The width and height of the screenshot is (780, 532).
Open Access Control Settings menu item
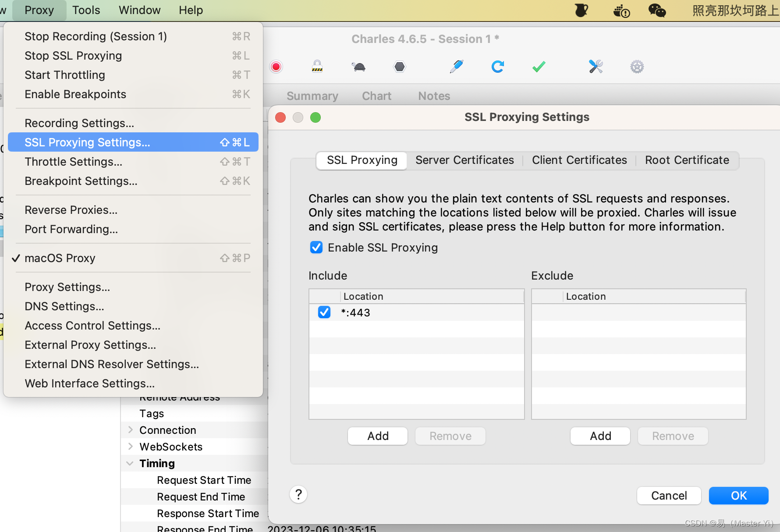(x=133, y=326)
